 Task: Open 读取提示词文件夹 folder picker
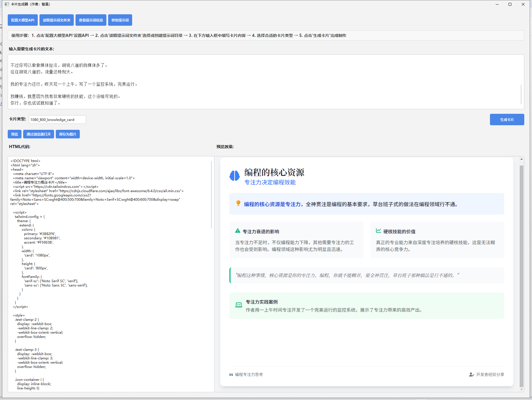coord(57,20)
